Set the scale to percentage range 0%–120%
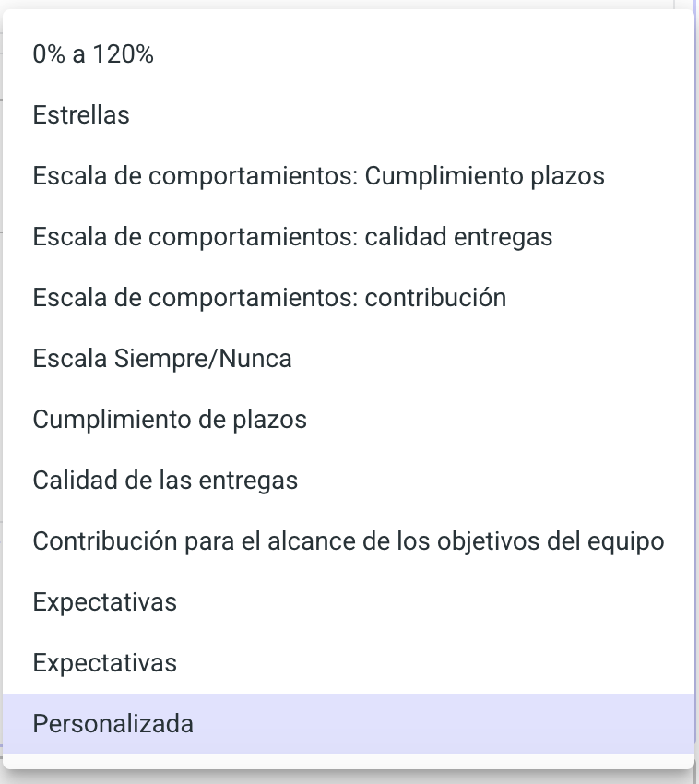699x784 pixels. point(93,55)
